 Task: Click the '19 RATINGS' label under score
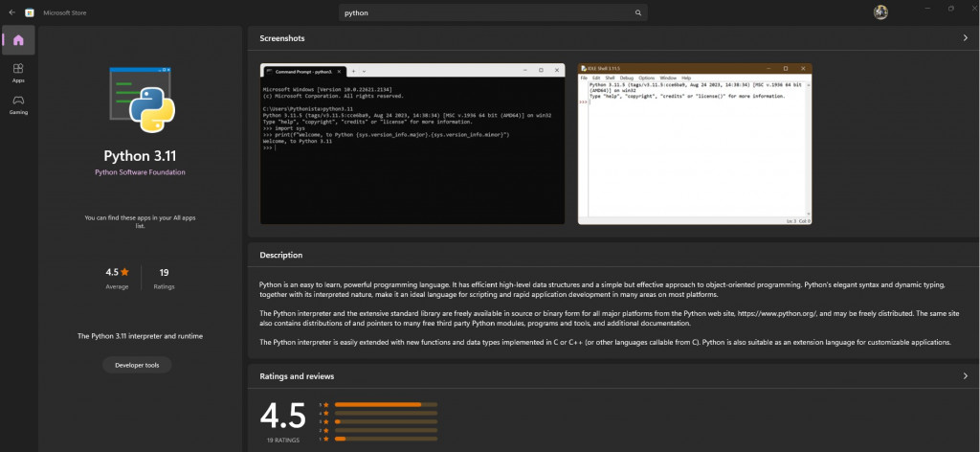pos(283,441)
